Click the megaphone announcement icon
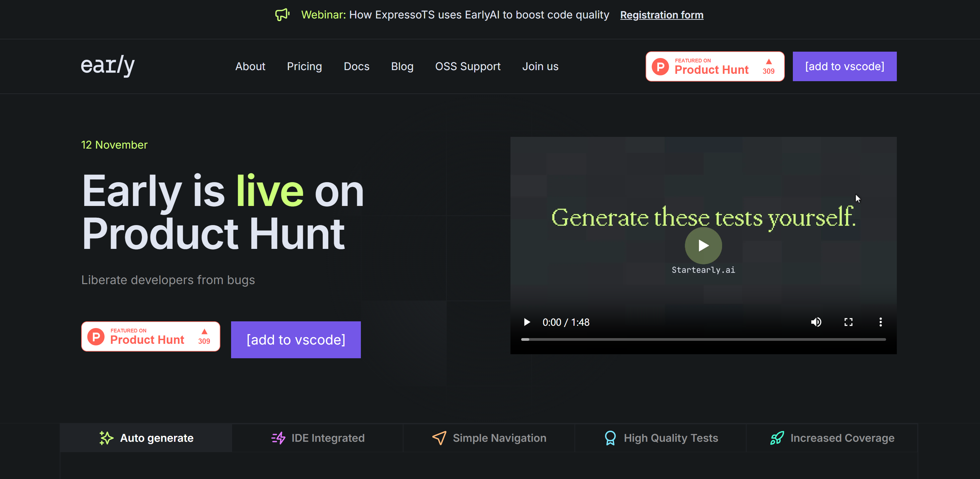The image size is (980, 479). (x=282, y=15)
